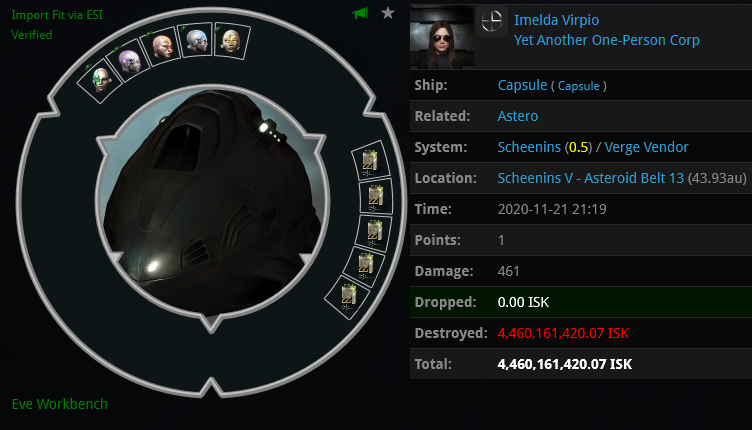This screenshot has height=430, width=752.
Task: Click the bottommost hardwiring implant icon on right
Action: pos(348,297)
